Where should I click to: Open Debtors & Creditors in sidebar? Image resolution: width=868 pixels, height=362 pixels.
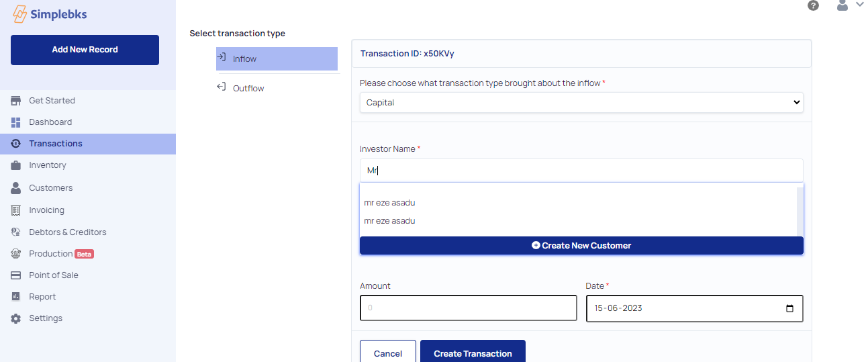pyautogui.click(x=67, y=232)
